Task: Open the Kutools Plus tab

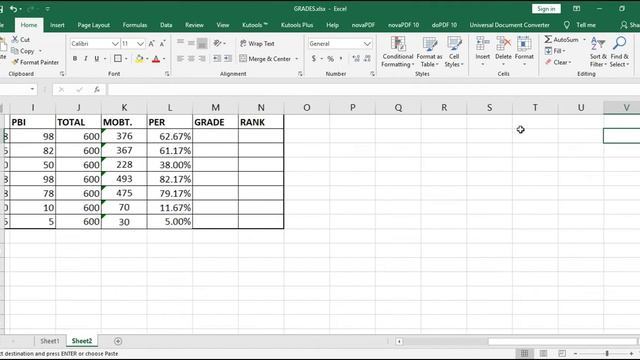Action: pyautogui.click(x=297, y=25)
